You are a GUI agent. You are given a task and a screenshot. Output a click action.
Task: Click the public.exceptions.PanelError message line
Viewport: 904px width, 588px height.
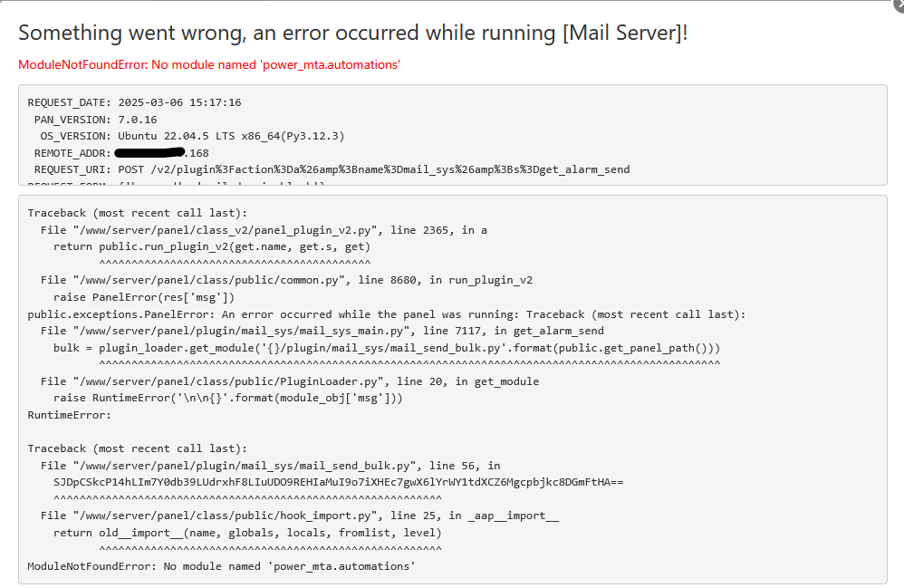(x=386, y=314)
